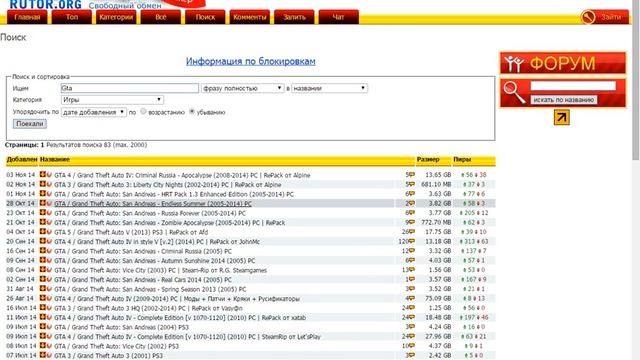Viewport: 640px width, 360px height.
Task: Open the Всё navigation tab
Action: coord(161,17)
